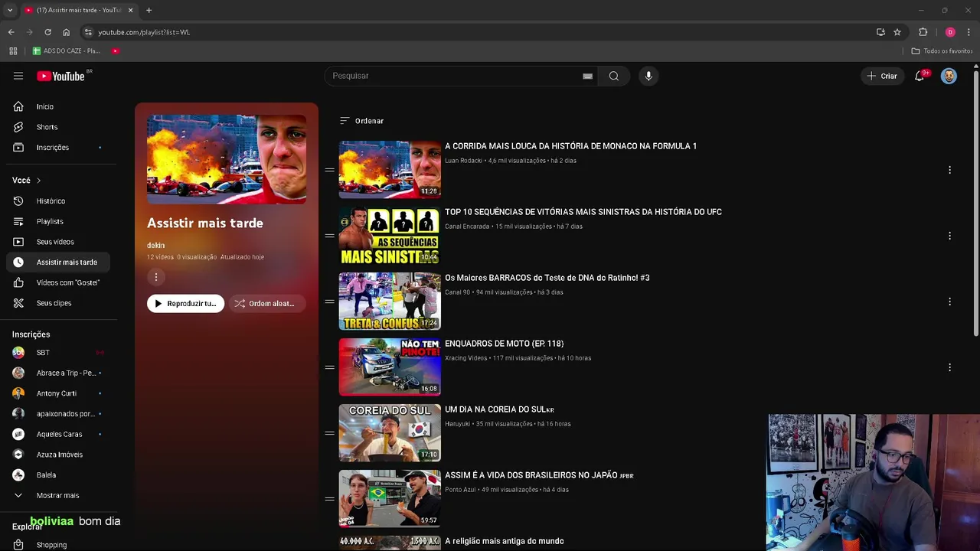Image resolution: width=980 pixels, height=551 pixels.
Task: Open a new browser tab
Action: [x=149, y=10]
